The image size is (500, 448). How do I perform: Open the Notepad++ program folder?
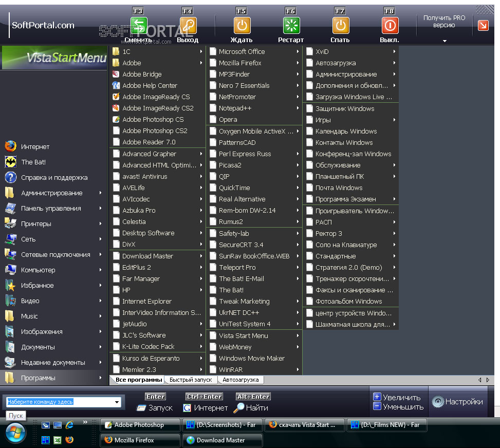coord(254,108)
